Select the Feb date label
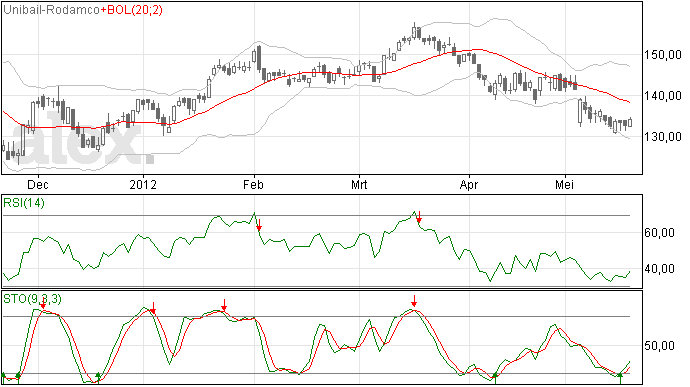Screen dimensions: 690x387 tap(253, 184)
